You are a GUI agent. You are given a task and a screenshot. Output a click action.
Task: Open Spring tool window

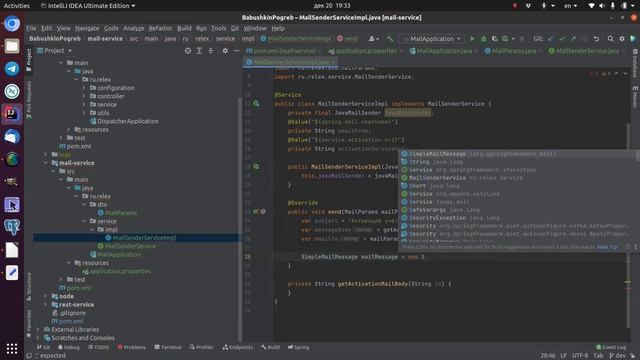point(298,347)
